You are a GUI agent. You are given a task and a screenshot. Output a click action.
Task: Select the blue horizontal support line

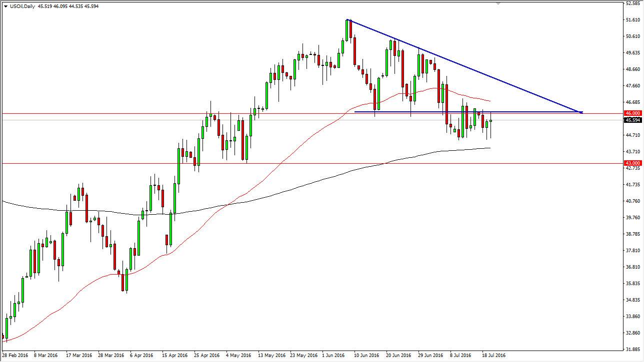467,112
